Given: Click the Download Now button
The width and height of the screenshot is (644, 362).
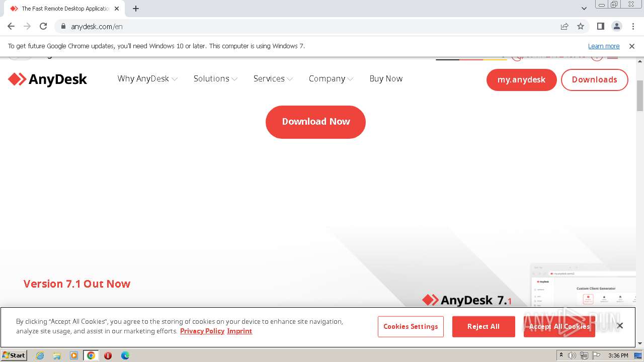Looking at the screenshot, I should pos(315,122).
